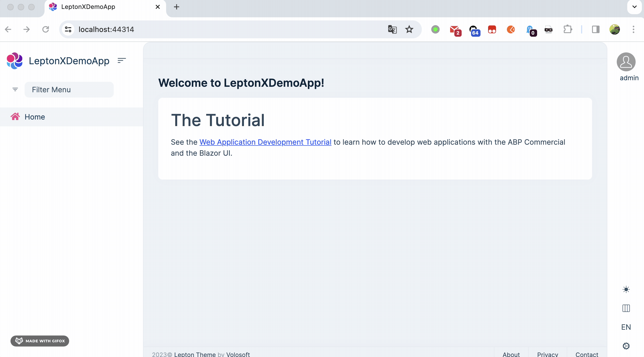644x357 pixels.
Task: Toggle the sun light/dark theme icon
Action: [626, 289]
